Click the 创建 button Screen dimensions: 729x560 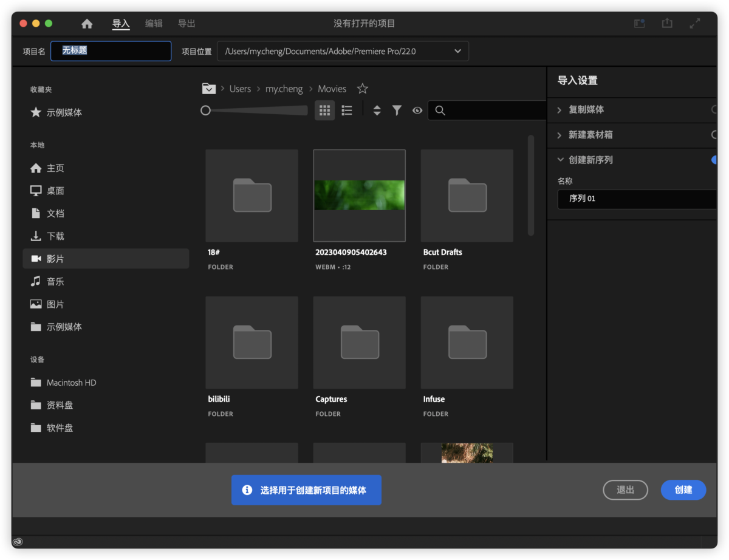(683, 490)
